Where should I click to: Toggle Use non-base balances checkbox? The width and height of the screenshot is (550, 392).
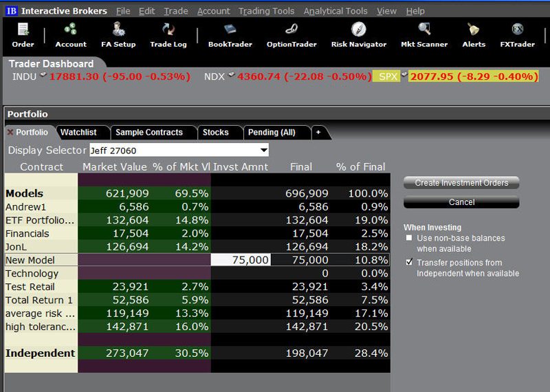[x=409, y=238]
